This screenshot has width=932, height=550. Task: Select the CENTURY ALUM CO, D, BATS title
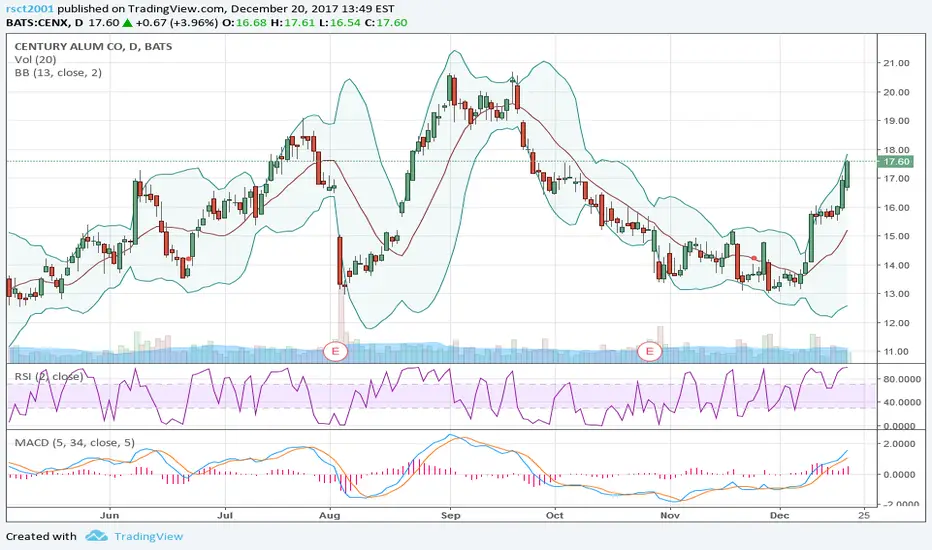pyautogui.click(x=93, y=46)
